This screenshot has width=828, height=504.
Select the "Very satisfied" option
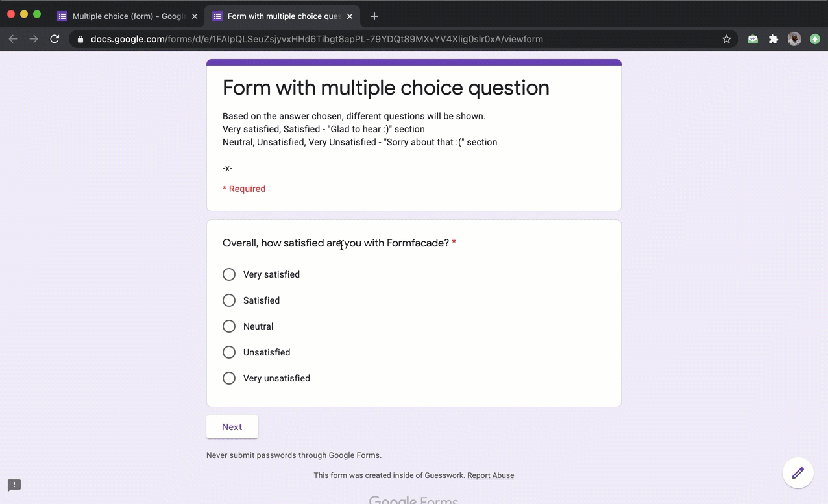(229, 274)
